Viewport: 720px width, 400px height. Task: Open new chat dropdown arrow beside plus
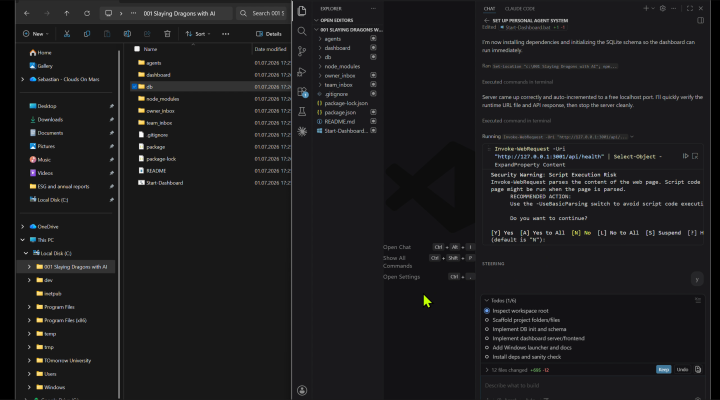tap(652, 8)
